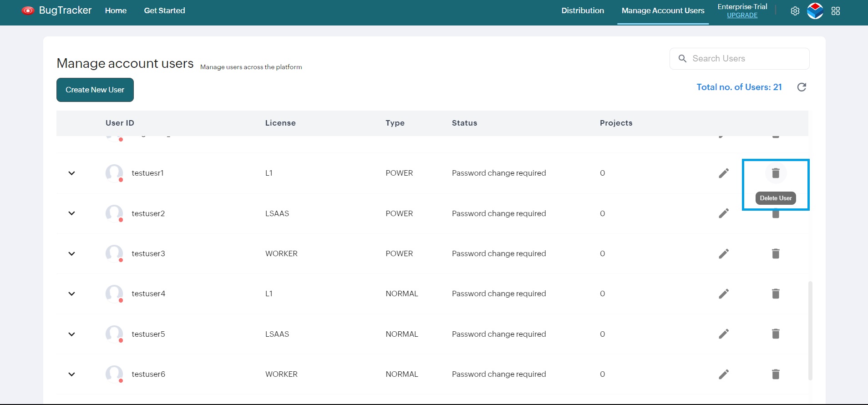Image resolution: width=868 pixels, height=405 pixels.
Task: Go to Home menu
Action: (x=116, y=10)
